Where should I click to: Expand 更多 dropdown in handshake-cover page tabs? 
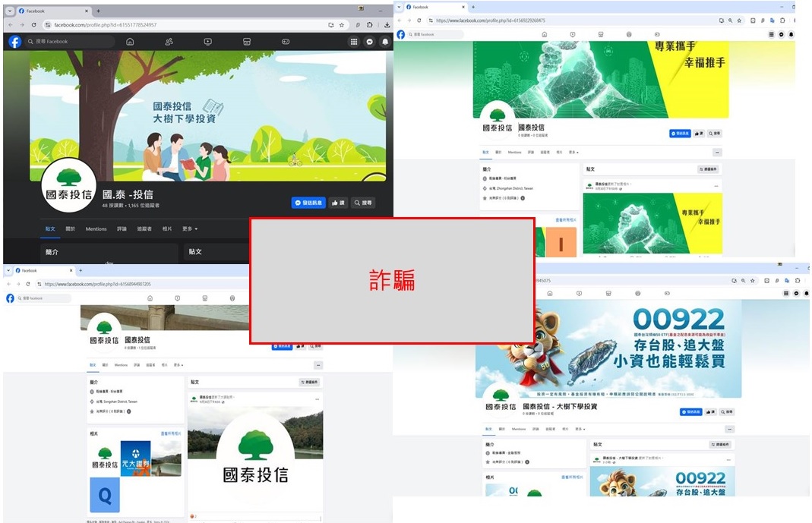click(x=573, y=152)
